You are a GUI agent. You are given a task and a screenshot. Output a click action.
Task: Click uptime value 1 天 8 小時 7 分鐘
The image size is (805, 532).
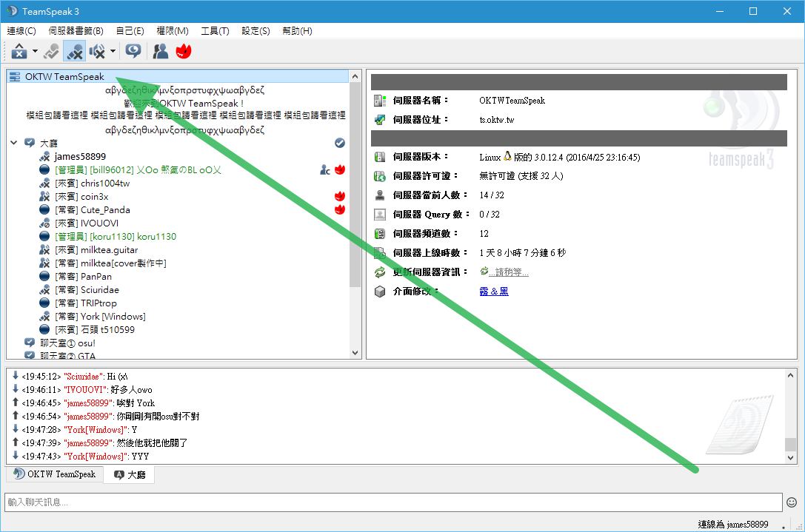point(523,253)
